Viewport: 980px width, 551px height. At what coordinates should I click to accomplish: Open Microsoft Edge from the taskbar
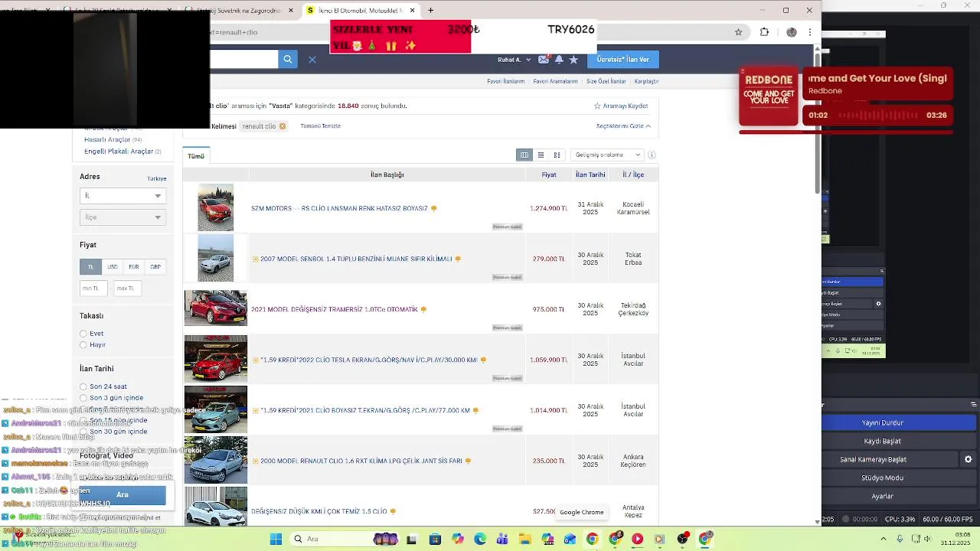click(x=480, y=539)
